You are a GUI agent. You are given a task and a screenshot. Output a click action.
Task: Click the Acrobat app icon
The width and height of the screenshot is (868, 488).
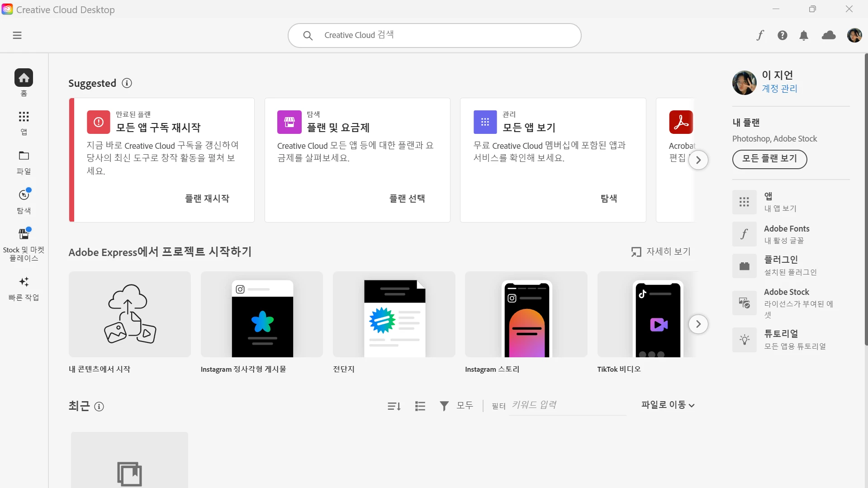(681, 122)
